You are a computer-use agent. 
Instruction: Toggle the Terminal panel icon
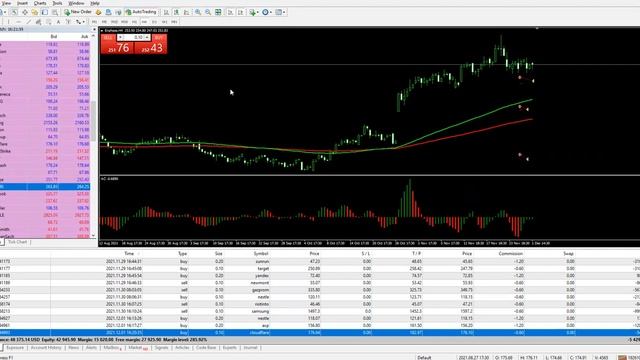(x=44, y=12)
